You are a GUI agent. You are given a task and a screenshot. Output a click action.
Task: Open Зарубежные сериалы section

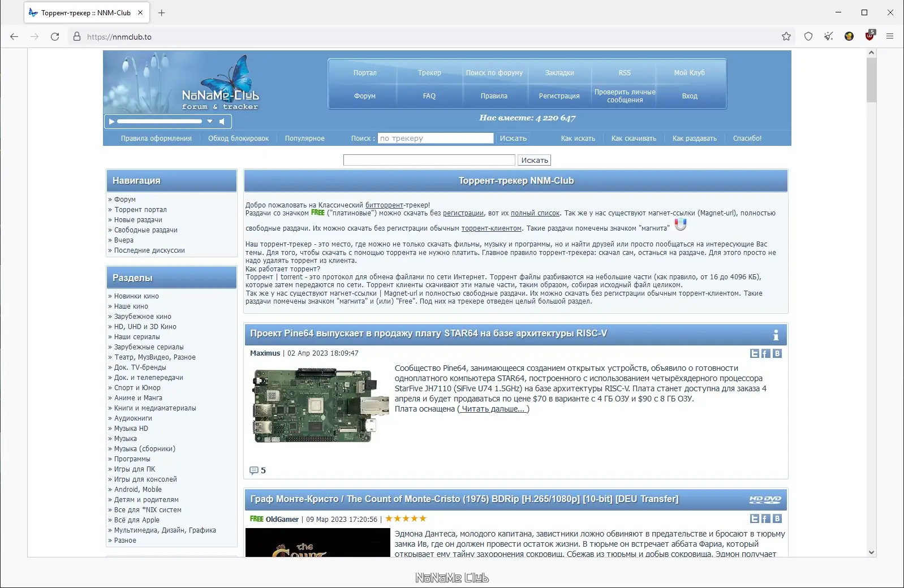pos(149,347)
